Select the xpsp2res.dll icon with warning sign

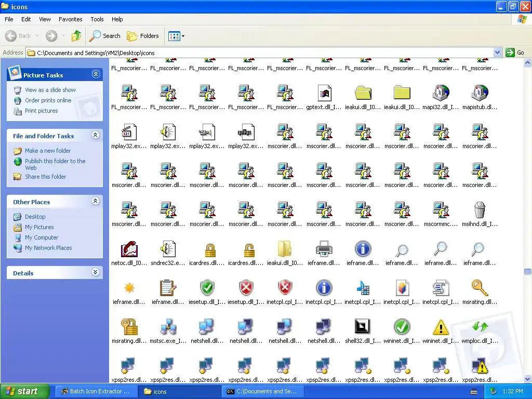coord(480,366)
